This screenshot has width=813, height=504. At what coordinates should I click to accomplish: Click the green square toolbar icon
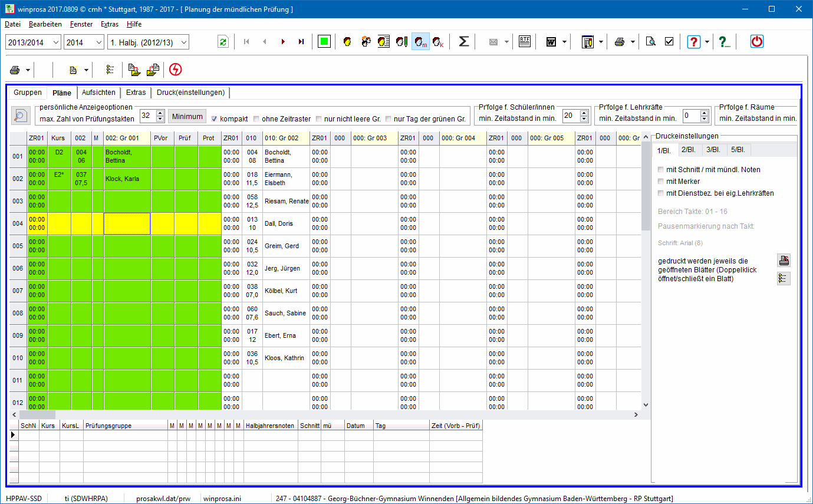point(324,42)
